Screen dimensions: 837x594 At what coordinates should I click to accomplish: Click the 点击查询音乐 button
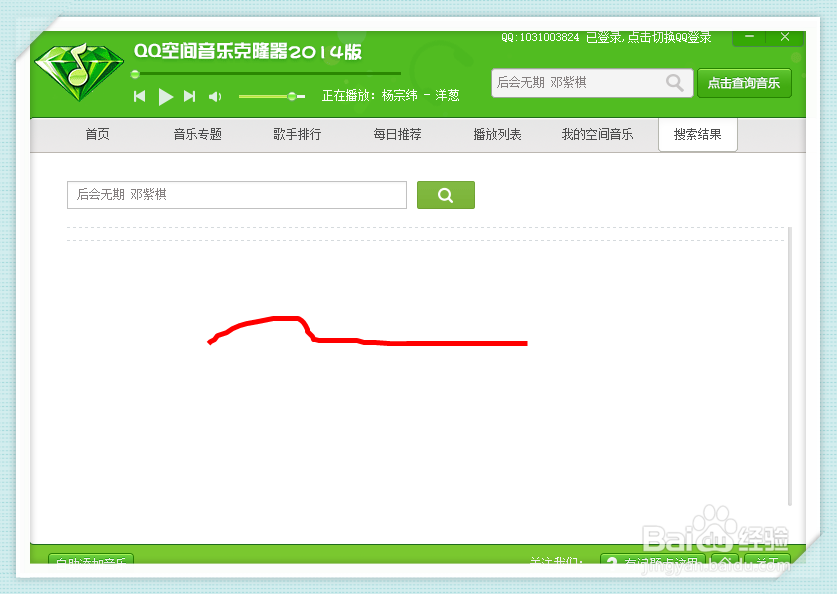pyautogui.click(x=744, y=83)
